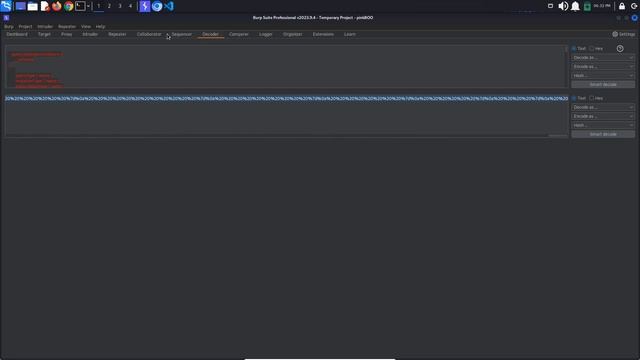Switch to workspace 3
This screenshot has width=640, height=360.
[120, 6]
